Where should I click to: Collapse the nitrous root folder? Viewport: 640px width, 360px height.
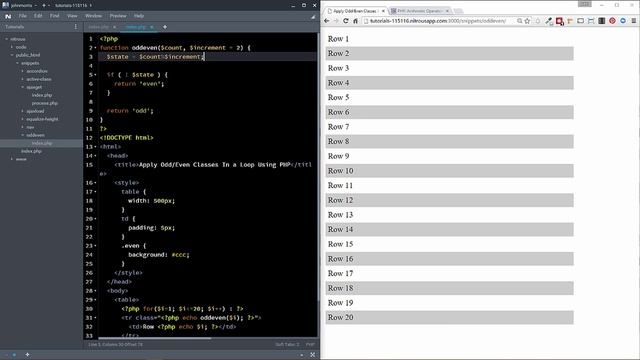tap(7, 39)
